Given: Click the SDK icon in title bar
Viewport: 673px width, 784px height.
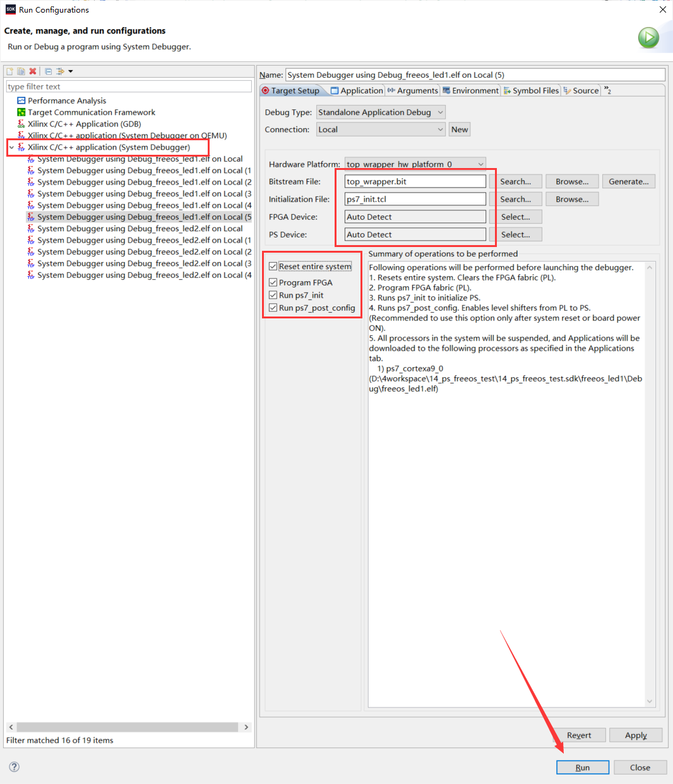Looking at the screenshot, I should click(x=11, y=9).
